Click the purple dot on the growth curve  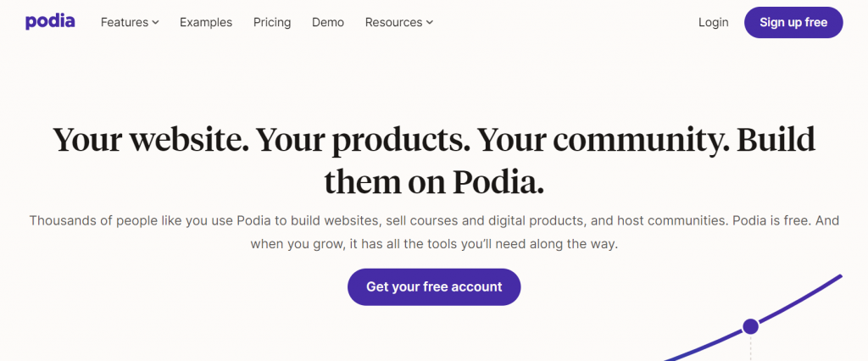(x=751, y=326)
